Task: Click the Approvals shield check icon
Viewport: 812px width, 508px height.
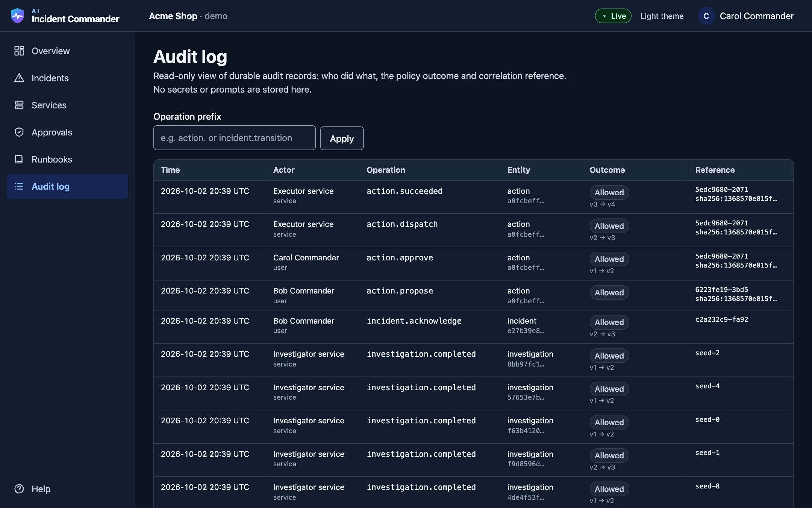Action: coord(19,132)
